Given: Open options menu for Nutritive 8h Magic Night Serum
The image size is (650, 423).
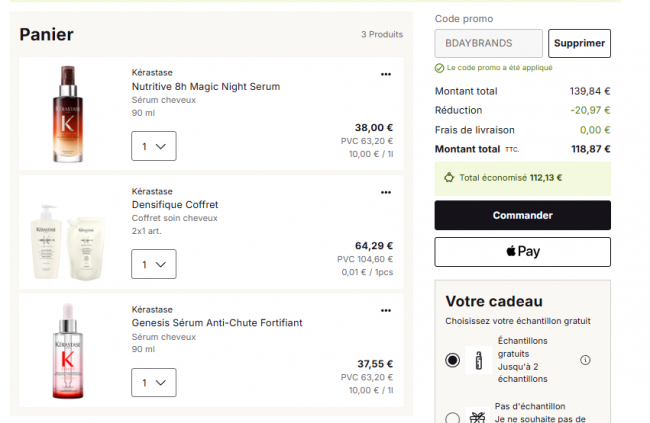Looking at the screenshot, I should [386, 74].
